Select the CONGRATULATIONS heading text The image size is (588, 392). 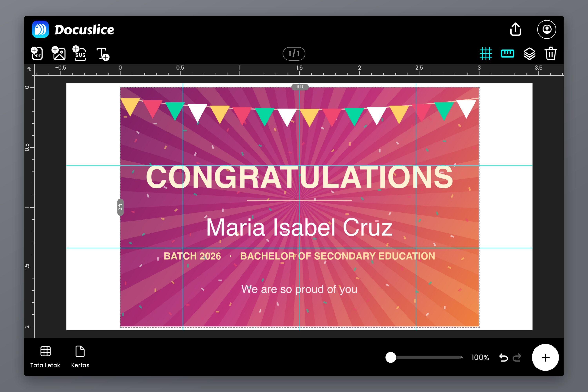tap(299, 177)
